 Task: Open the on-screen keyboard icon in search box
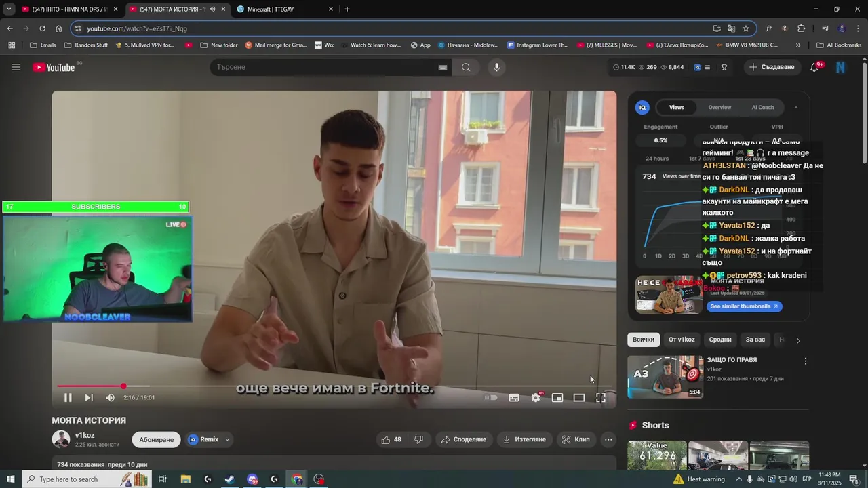443,67
